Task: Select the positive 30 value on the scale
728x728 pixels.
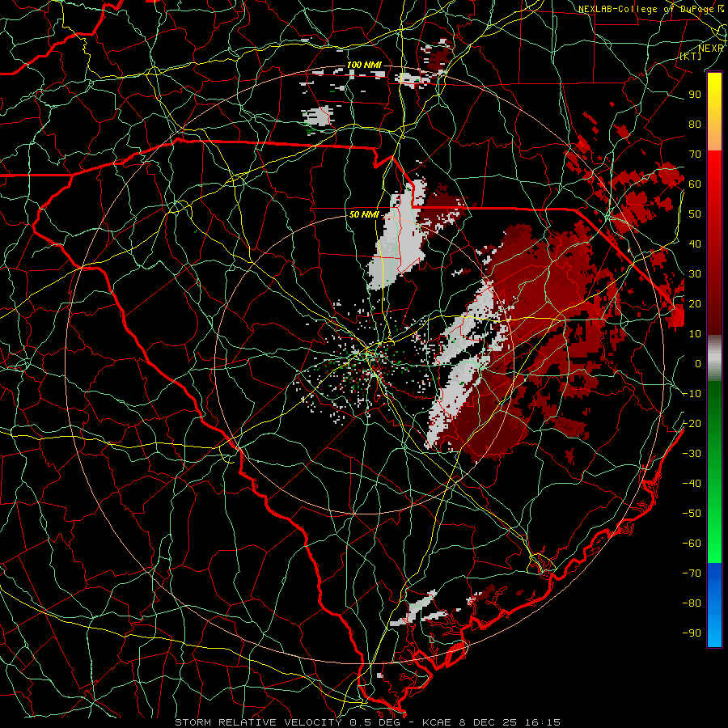Action: 695,274
